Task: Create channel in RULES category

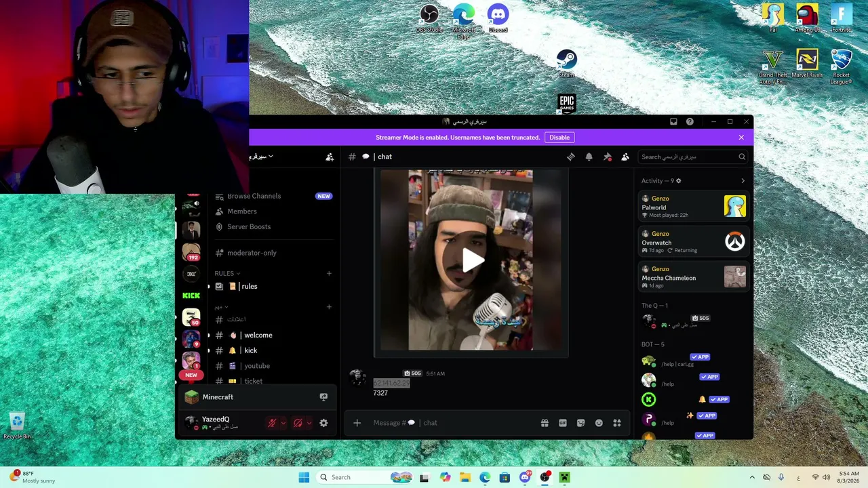Action: pyautogui.click(x=329, y=274)
